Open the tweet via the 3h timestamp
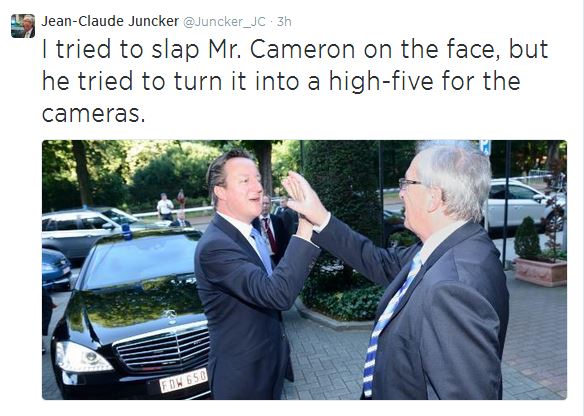This screenshot has height=416, width=584. (x=284, y=22)
